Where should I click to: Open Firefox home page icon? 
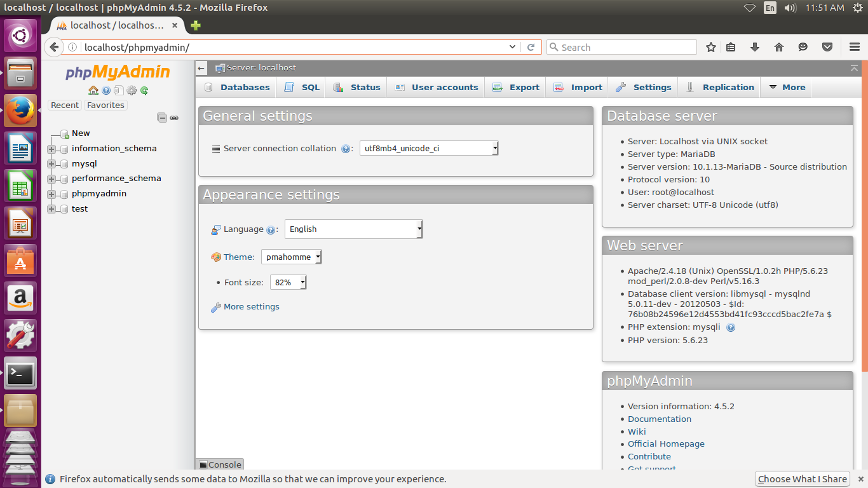tap(779, 47)
